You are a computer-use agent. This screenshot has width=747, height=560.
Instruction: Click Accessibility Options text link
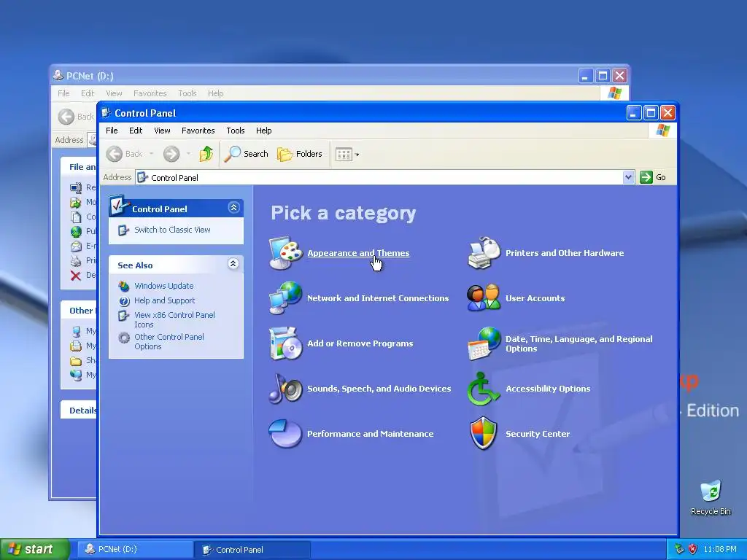click(548, 389)
